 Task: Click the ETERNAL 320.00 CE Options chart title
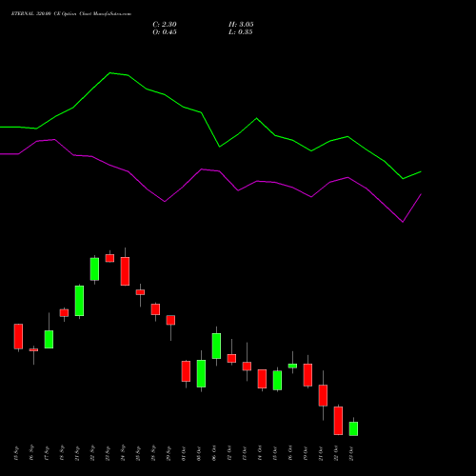click(71, 14)
